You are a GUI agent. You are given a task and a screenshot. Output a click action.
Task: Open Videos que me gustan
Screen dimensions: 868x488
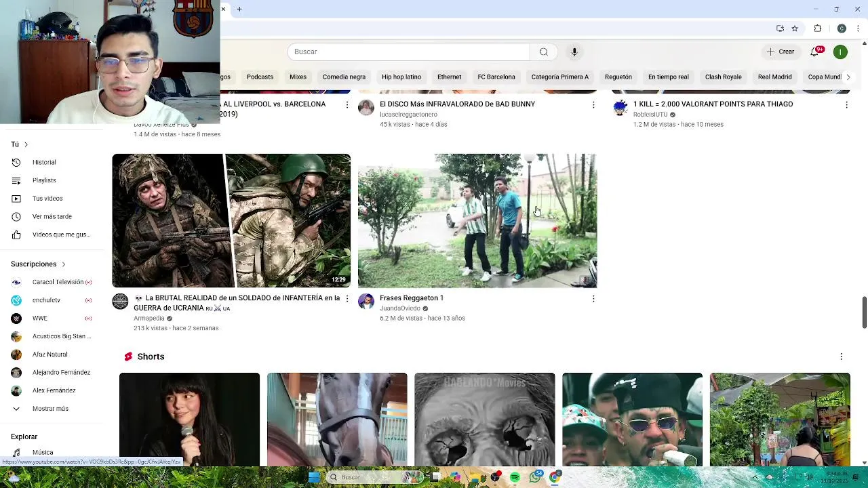(x=50, y=235)
